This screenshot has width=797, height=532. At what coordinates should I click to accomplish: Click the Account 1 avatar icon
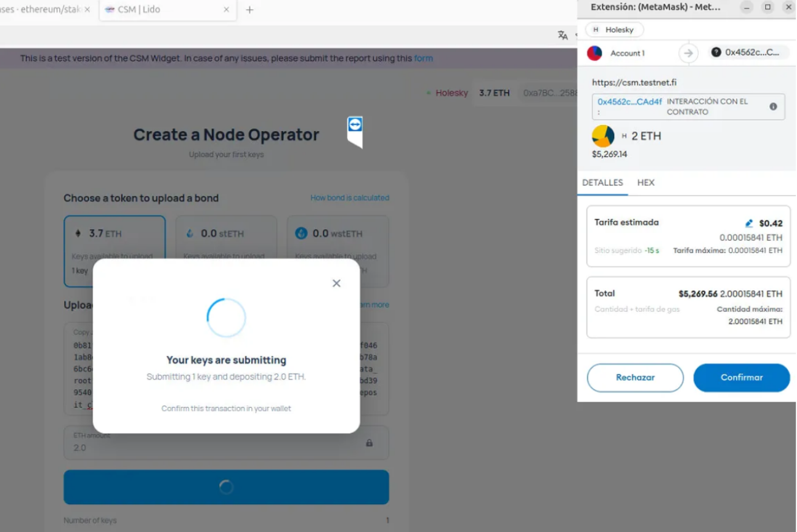[594, 53]
